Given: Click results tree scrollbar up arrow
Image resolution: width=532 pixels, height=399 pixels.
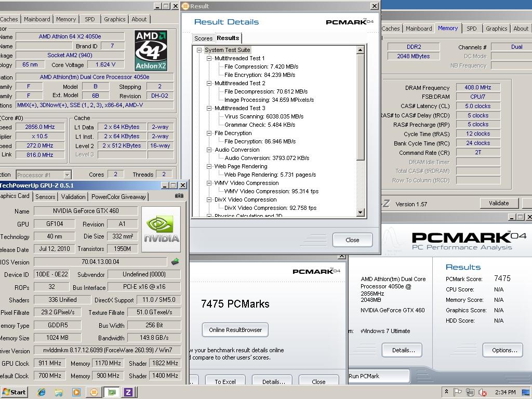Looking at the screenshot, I should pos(361,50).
